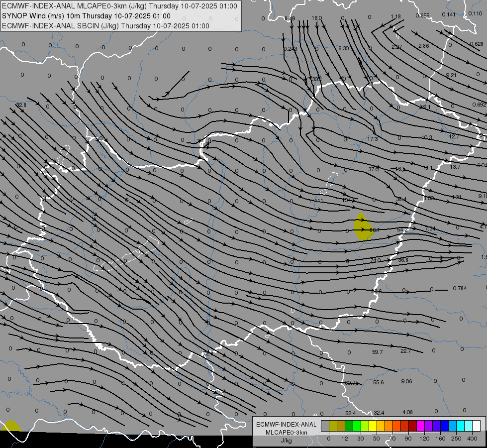Click the legend scale value '120'
The height and width of the screenshot is (448, 487).
pos(424,439)
